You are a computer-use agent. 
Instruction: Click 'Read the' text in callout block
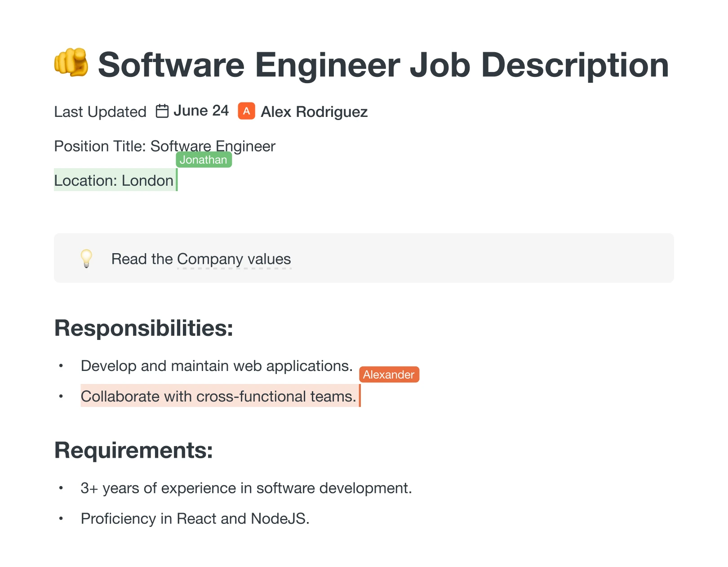point(142,259)
